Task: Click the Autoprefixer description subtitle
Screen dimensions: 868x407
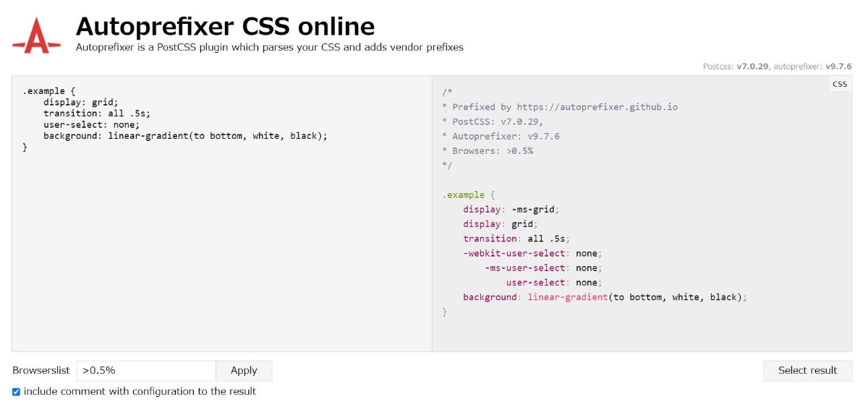Action: 269,47
